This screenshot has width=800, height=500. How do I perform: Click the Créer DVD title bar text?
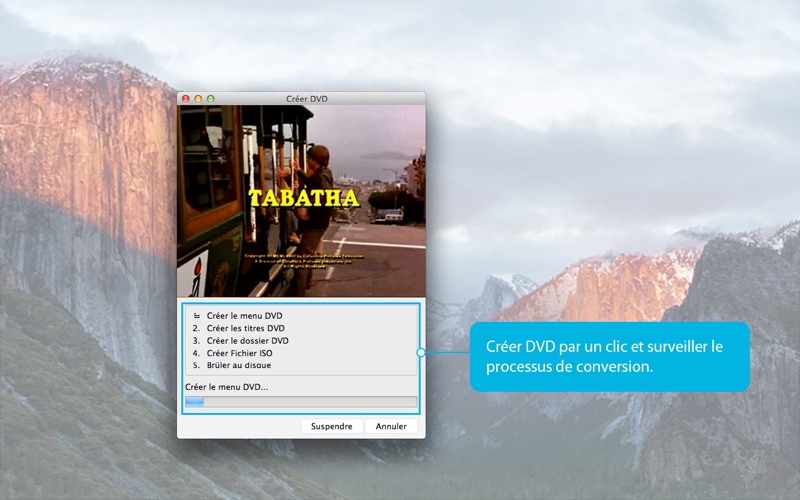[x=307, y=98]
